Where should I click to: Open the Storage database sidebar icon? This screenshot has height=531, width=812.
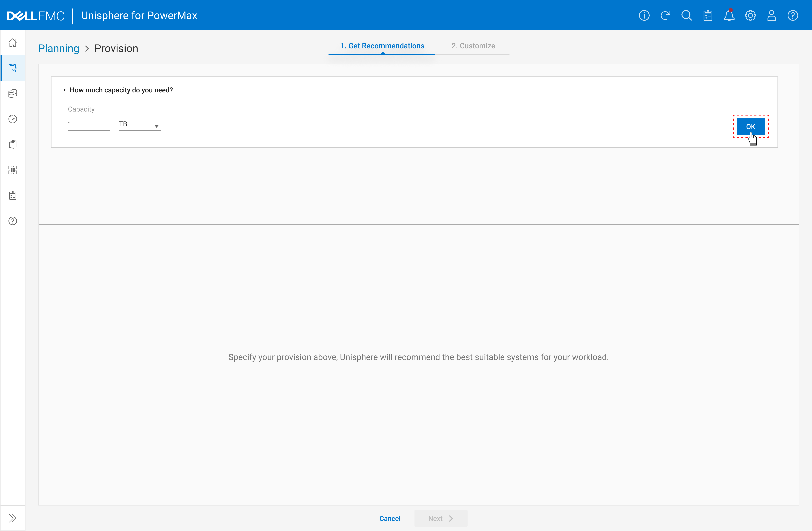[x=13, y=93]
